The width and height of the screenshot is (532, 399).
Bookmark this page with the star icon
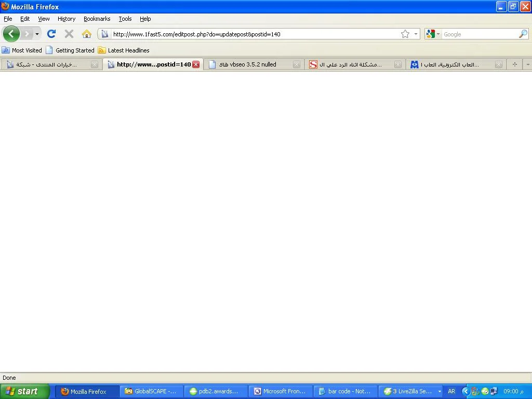405,34
